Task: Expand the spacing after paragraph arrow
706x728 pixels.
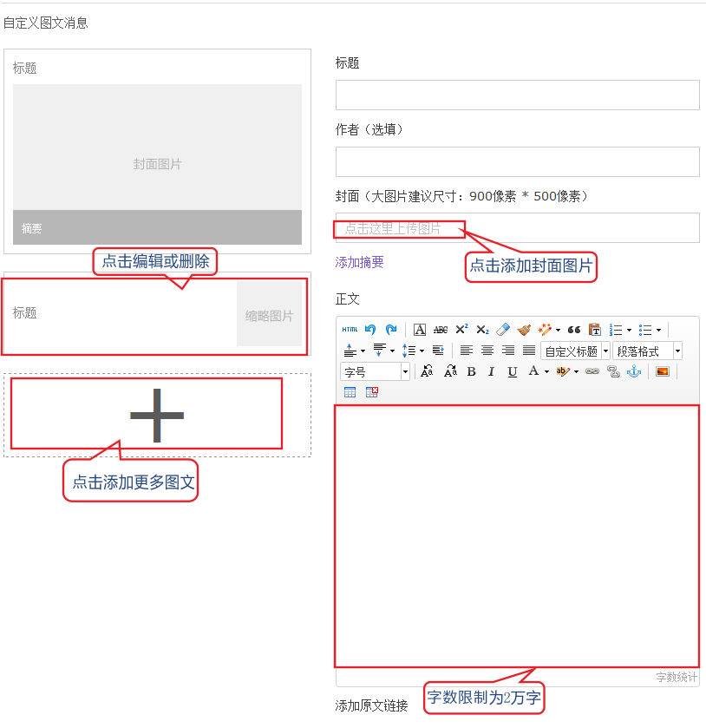Action: (392, 351)
